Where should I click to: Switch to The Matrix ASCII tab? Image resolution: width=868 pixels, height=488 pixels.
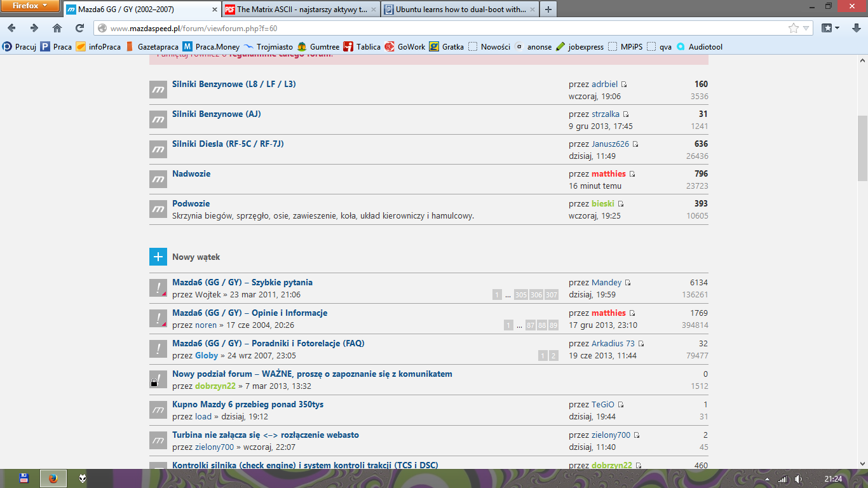pyautogui.click(x=300, y=10)
